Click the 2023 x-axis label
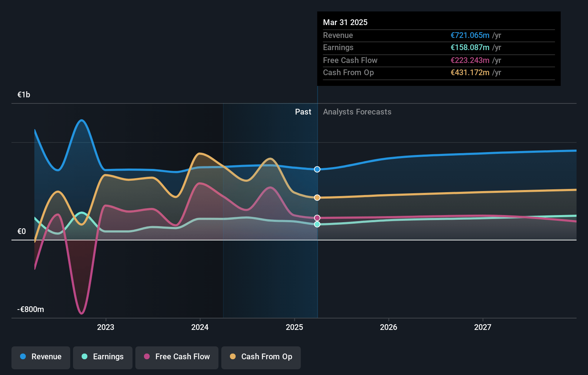The width and height of the screenshot is (588, 375). click(x=106, y=327)
